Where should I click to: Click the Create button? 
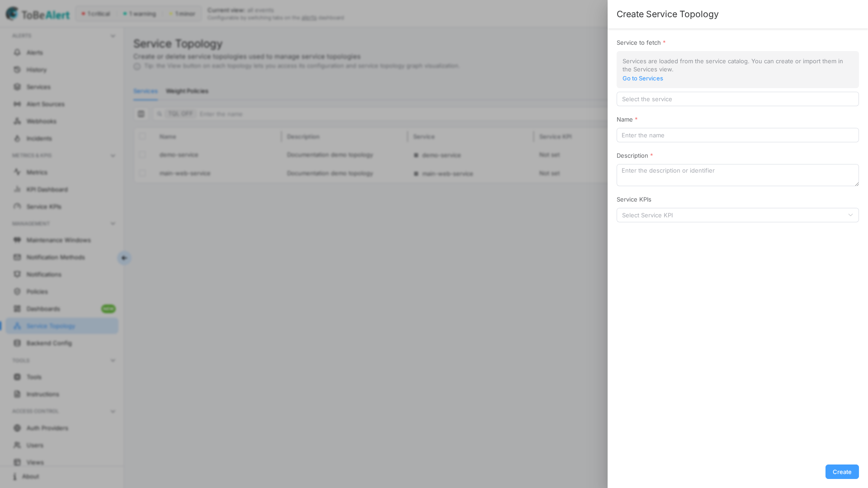pos(842,472)
